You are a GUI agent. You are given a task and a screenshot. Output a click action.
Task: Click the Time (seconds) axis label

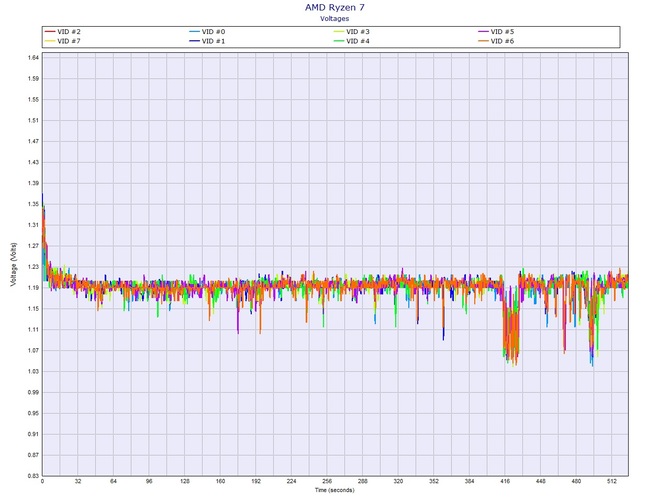[336, 490]
